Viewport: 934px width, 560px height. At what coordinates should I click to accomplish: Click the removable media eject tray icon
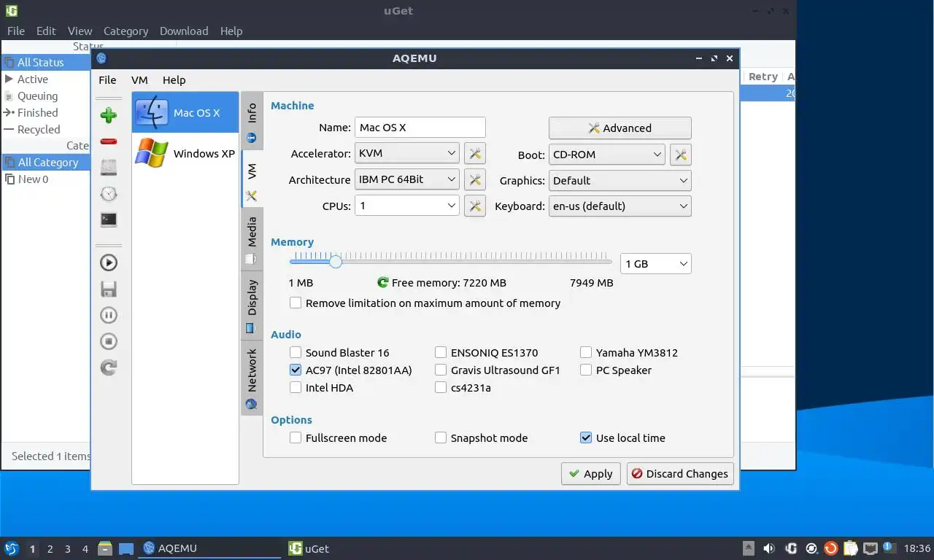749,548
